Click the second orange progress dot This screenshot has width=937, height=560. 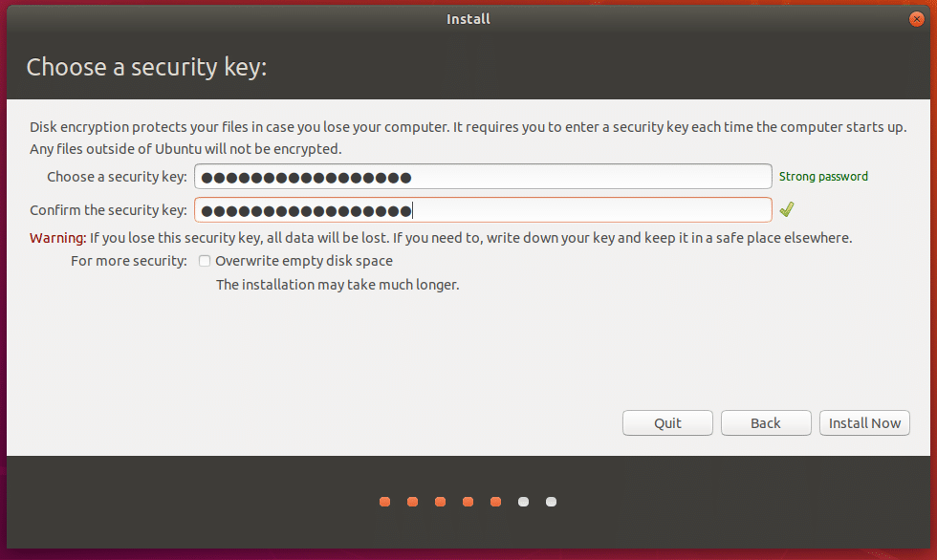[x=412, y=502]
